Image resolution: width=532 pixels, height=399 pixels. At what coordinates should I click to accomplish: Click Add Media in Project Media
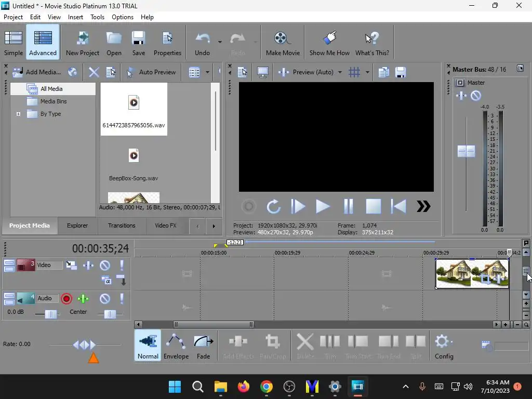click(x=37, y=72)
